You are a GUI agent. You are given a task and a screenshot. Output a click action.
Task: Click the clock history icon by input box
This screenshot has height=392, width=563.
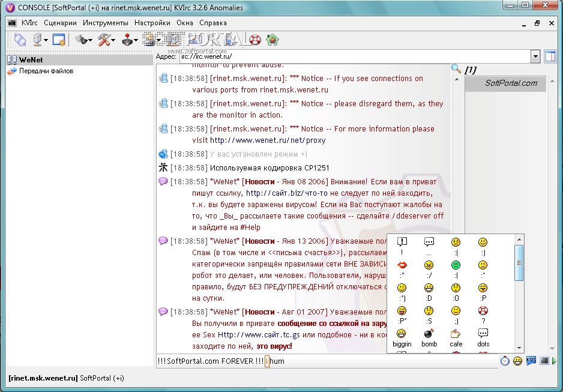click(x=505, y=361)
